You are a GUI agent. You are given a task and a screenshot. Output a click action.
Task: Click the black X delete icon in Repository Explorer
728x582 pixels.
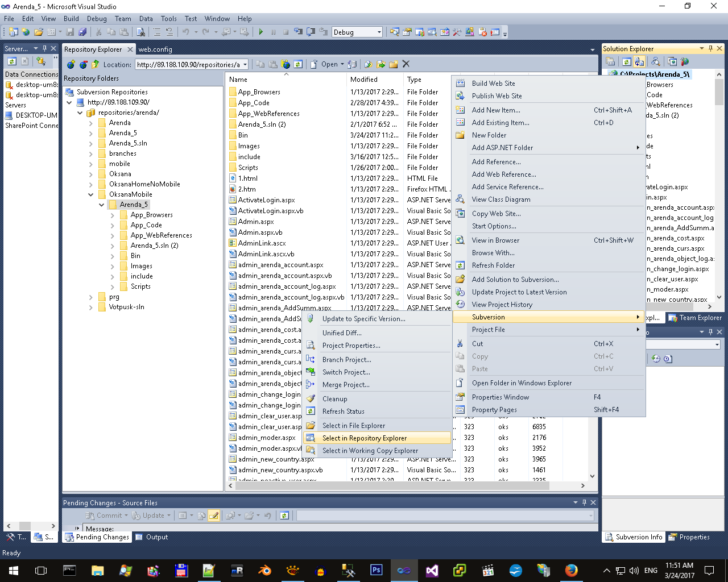[x=406, y=64]
